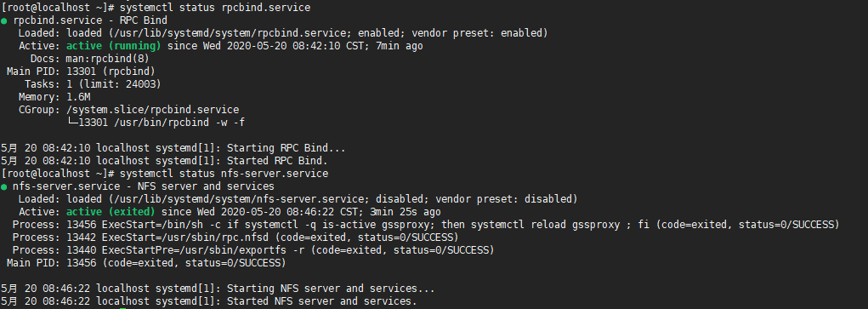Click the "Started NFS server and services." log
The width and height of the screenshot is (868, 309).
click(x=209, y=301)
